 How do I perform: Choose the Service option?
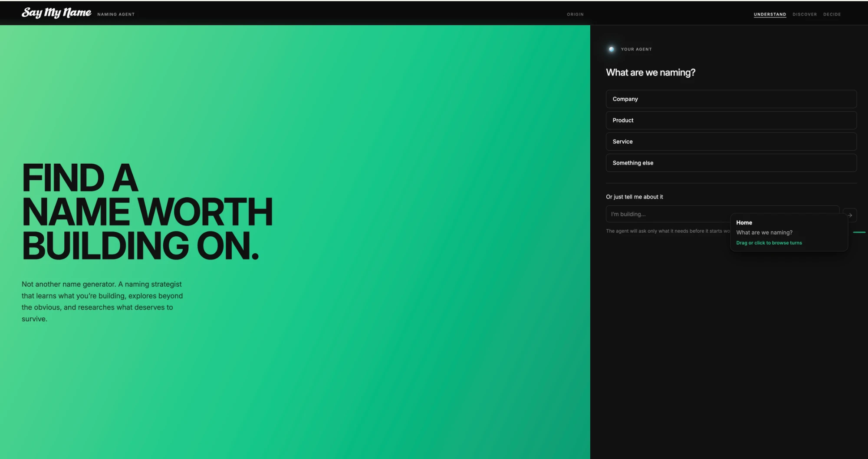click(x=731, y=142)
